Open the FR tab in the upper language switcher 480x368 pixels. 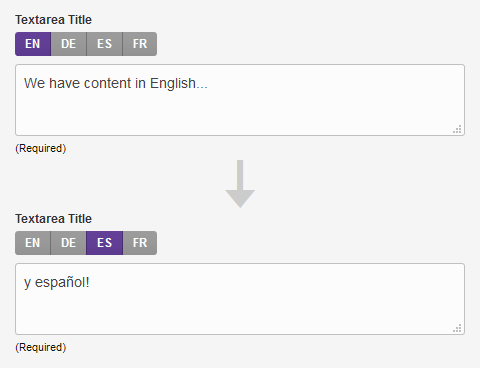coord(140,44)
